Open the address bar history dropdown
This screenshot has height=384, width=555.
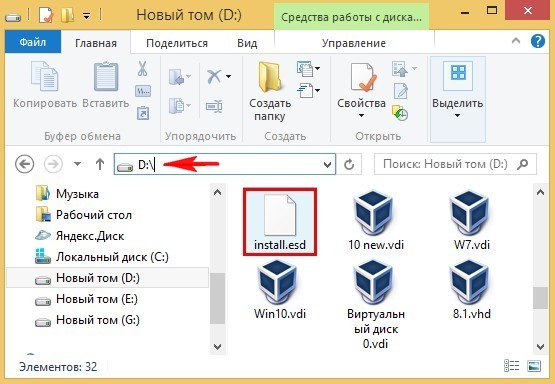[x=328, y=164]
